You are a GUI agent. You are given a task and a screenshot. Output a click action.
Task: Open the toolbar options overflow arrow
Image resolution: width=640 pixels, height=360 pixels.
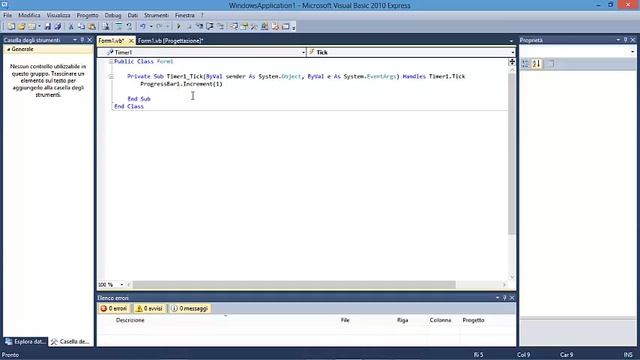[x=293, y=27]
